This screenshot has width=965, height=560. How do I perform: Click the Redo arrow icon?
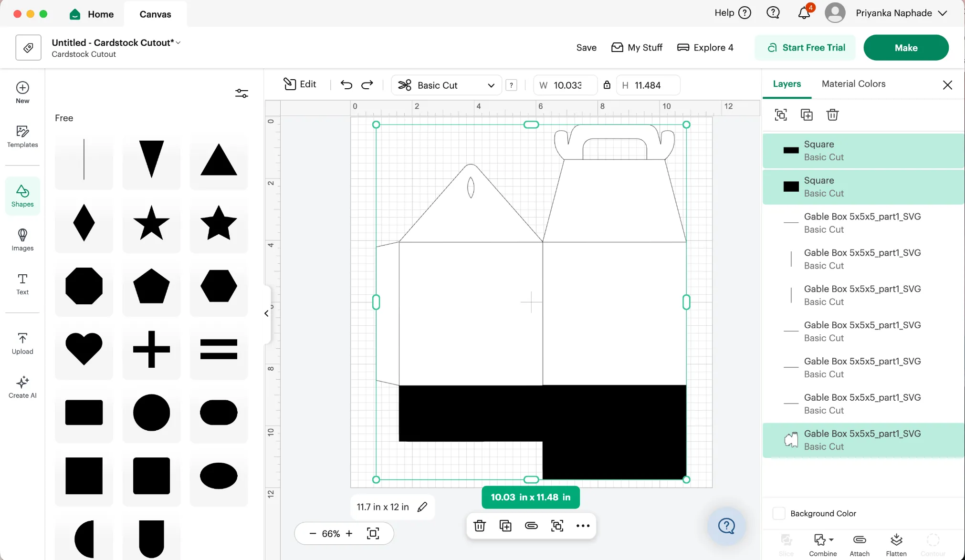pos(367,85)
